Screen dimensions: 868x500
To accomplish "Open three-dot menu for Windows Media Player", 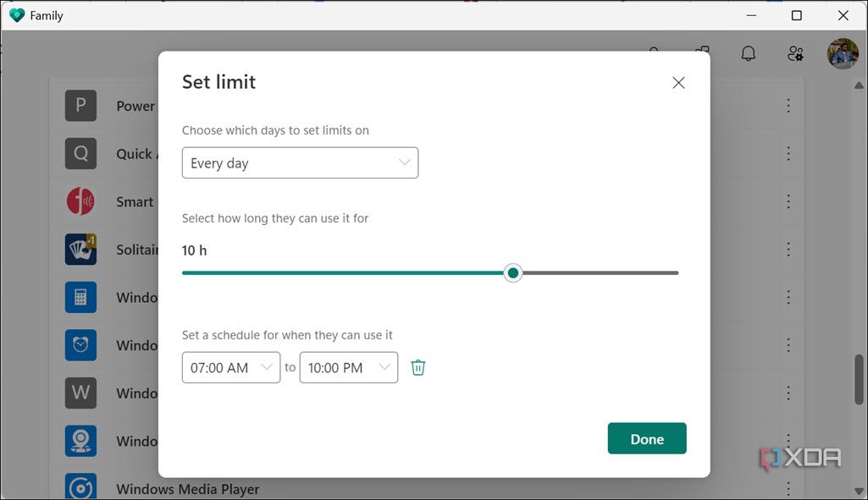I will (x=788, y=488).
